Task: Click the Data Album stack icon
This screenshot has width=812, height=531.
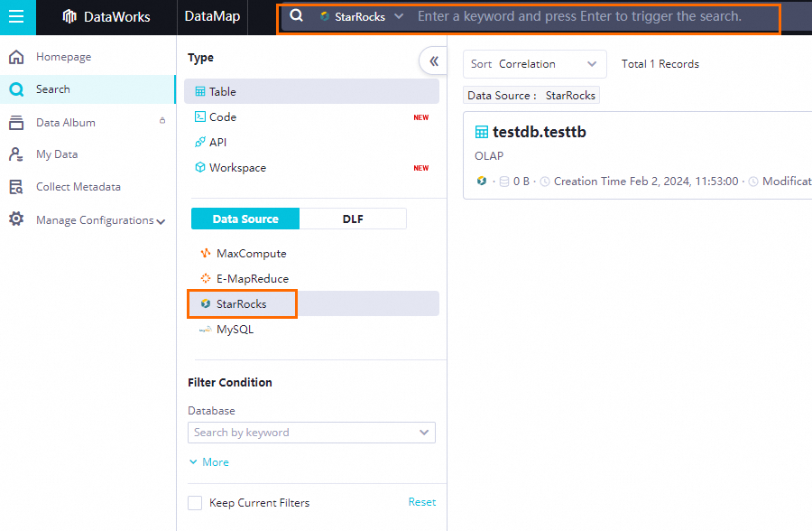Action: point(16,123)
